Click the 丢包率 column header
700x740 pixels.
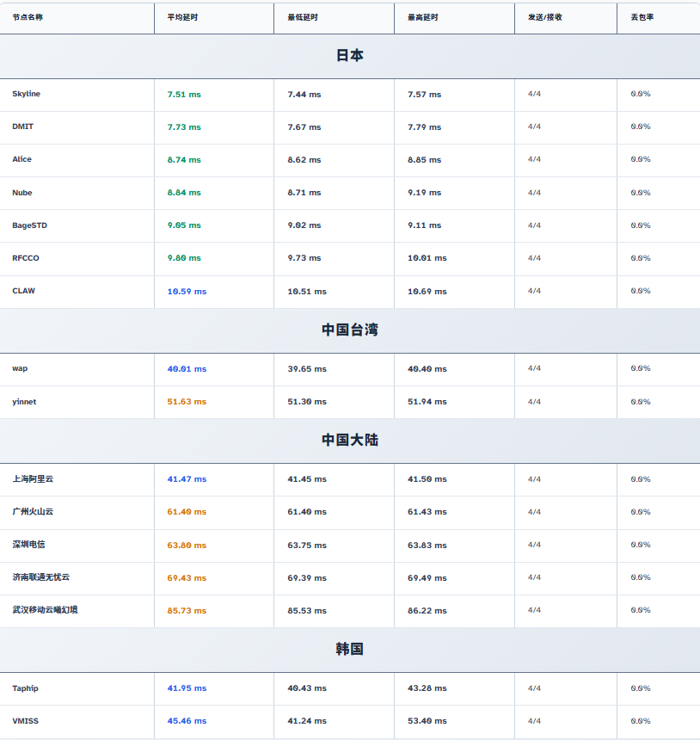pyautogui.click(x=642, y=17)
